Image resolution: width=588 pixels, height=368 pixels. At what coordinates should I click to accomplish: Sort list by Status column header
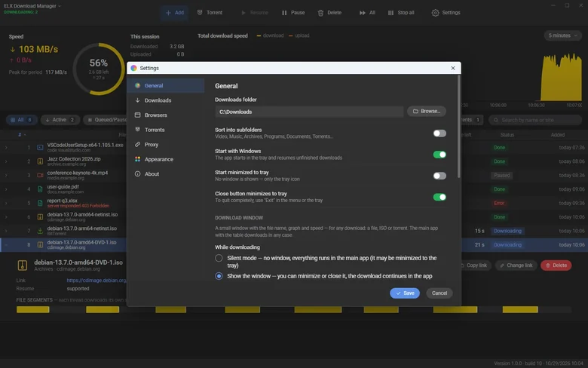(507, 135)
